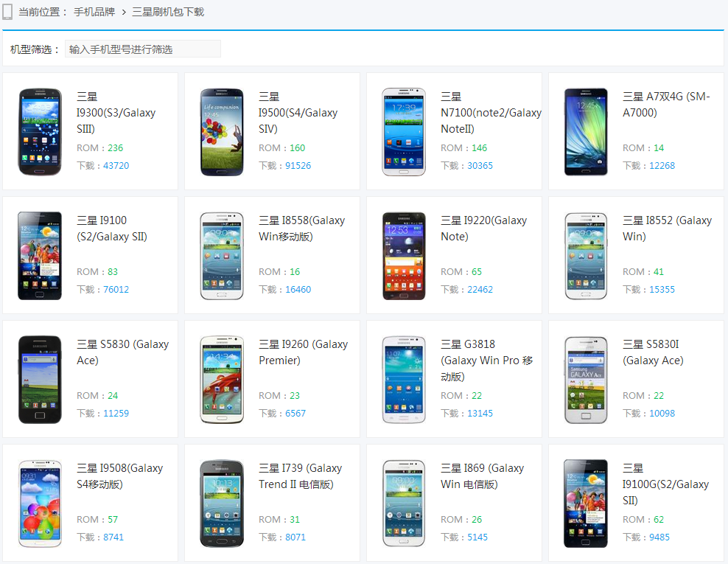Viewport: 728px width, 564px height.
Task: Open the 三星 I9100 (S2) phone image
Action: pyautogui.click(x=40, y=256)
